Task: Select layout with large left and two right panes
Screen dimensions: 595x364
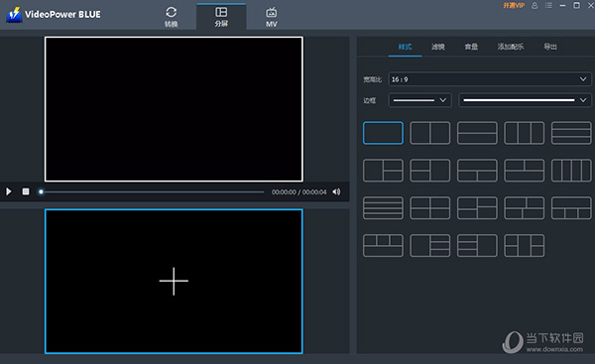Action: click(x=383, y=171)
